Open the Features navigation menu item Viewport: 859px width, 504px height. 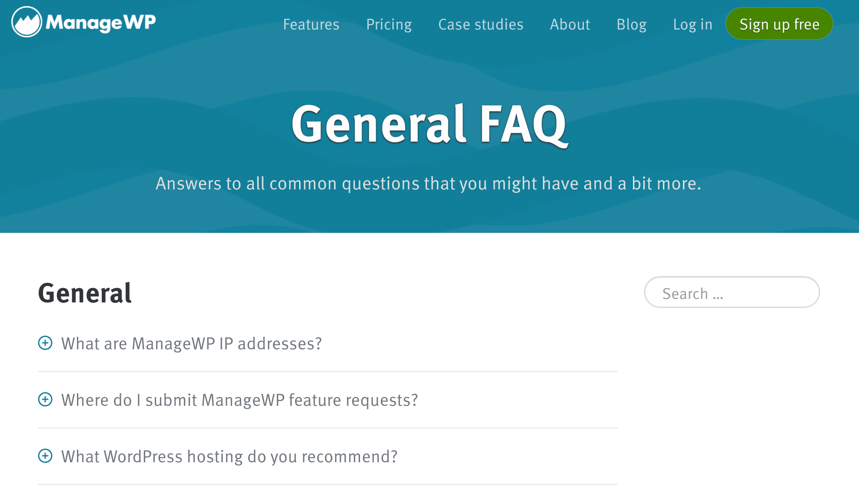coord(310,24)
